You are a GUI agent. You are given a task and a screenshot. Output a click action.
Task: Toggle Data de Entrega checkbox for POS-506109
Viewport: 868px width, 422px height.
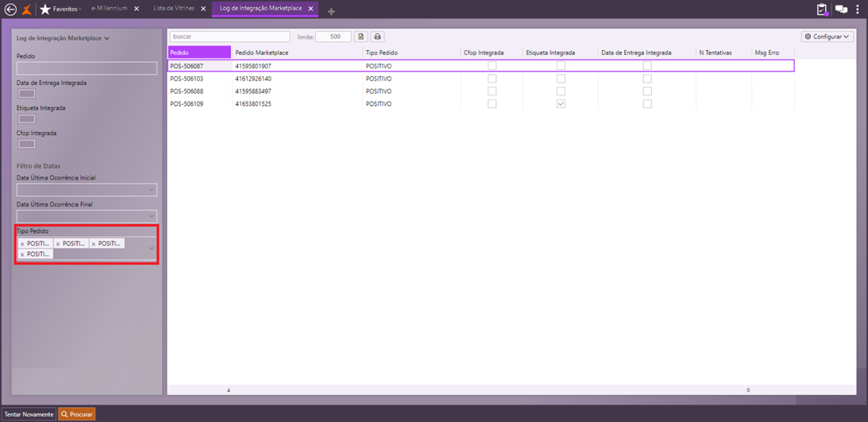647,103
